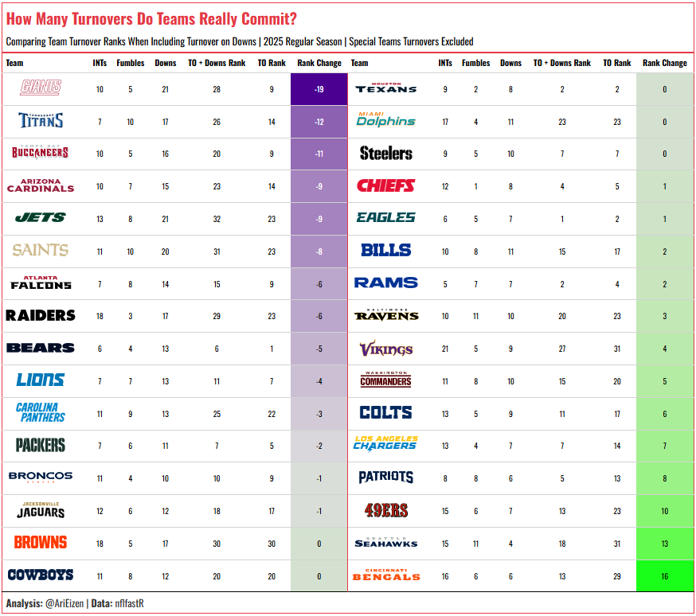Select the Rams logo
Viewport: 696px width, 616px height.
point(385,283)
